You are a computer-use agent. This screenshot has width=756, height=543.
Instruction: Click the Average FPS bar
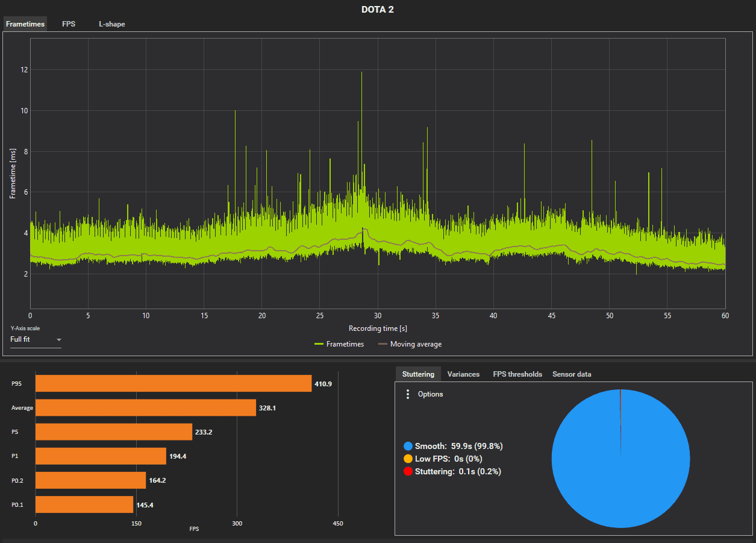pos(146,408)
